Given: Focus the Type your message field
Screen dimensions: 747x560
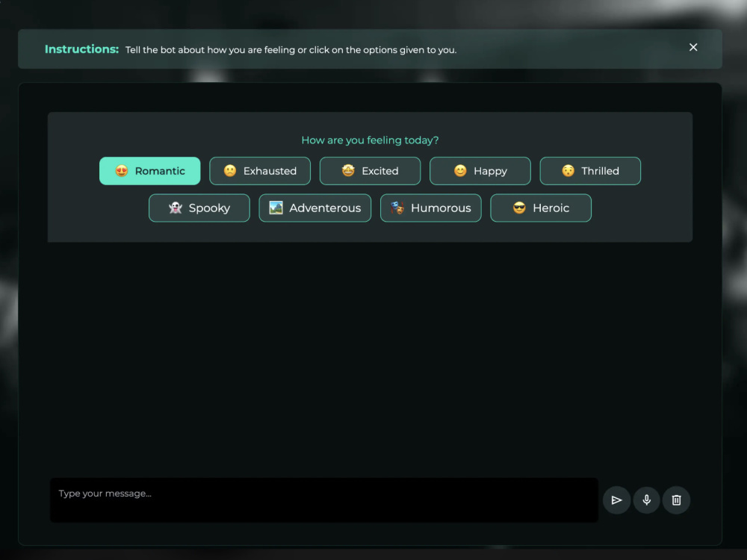Looking at the screenshot, I should (x=324, y=500).
